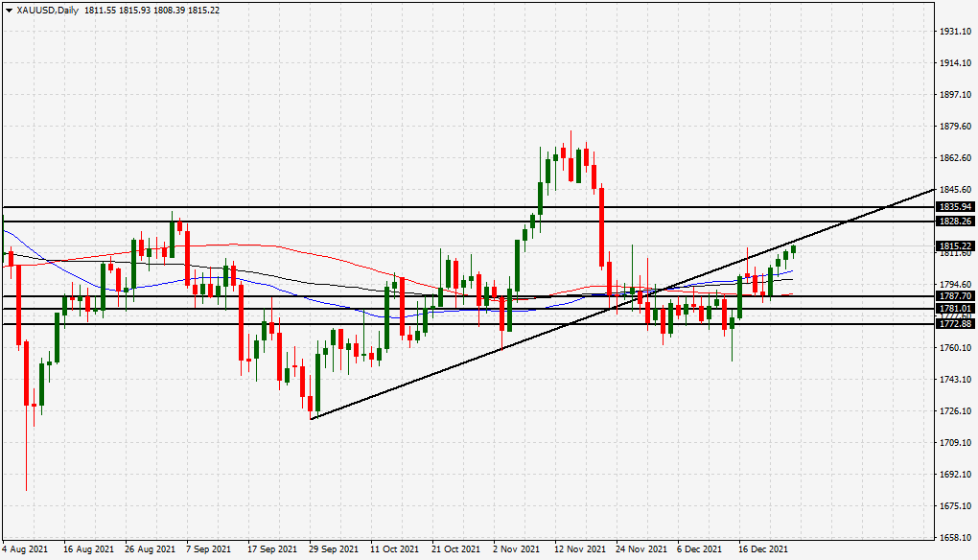978x560 pixels.
Task: Click the XAUUSD,Daily chart title
Action: point(47,11)
